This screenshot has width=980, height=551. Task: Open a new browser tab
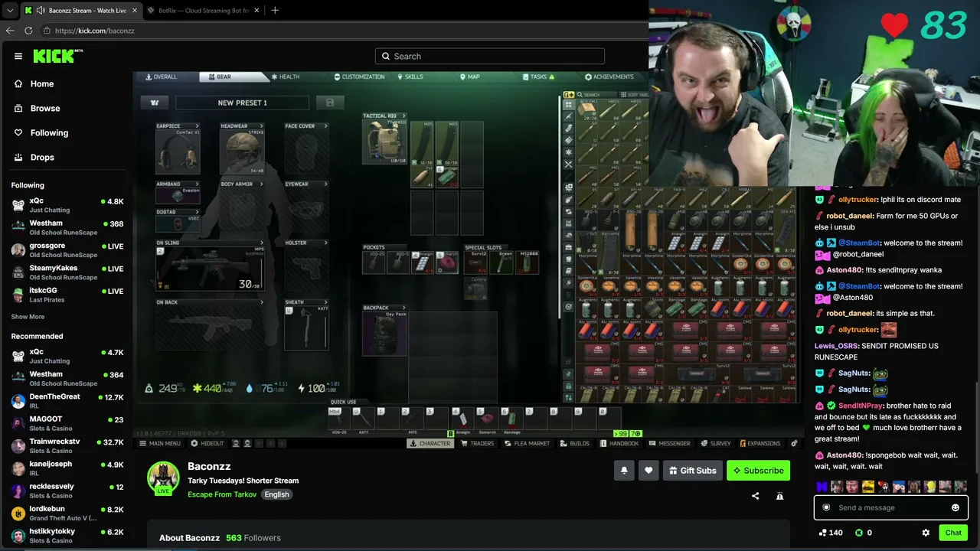(x=275, y=10)
